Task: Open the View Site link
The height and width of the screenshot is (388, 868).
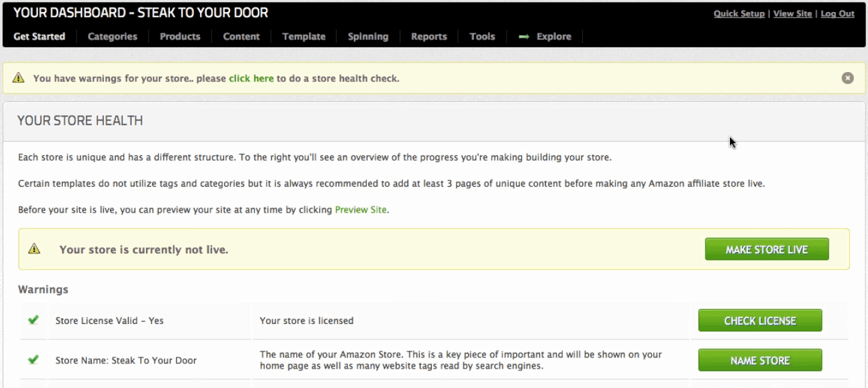Action: (793, 14)
